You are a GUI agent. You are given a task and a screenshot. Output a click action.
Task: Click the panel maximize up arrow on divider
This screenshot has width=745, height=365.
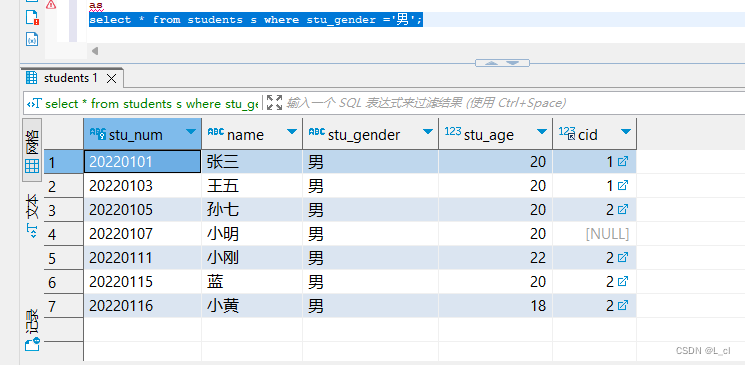(491, 63)
